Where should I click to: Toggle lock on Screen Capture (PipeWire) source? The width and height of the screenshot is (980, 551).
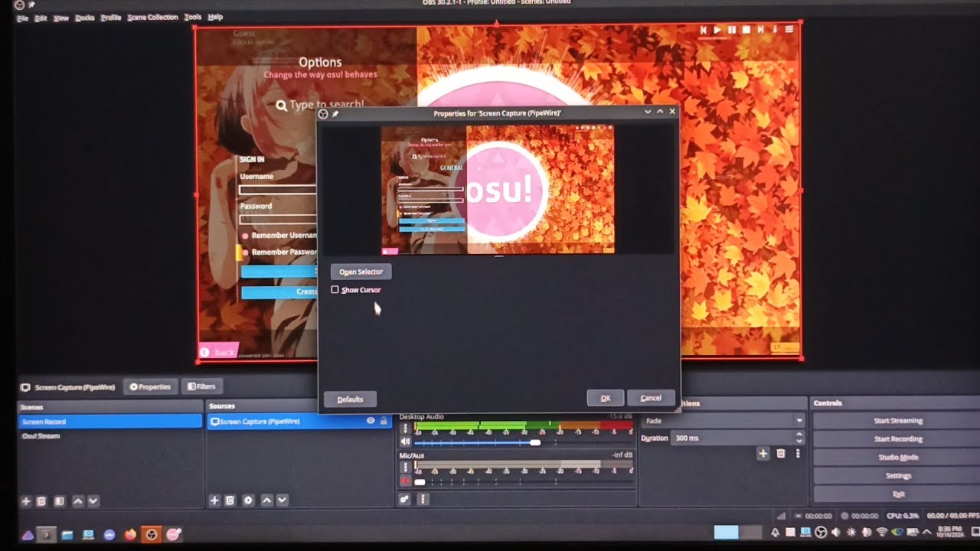(384, 421)
